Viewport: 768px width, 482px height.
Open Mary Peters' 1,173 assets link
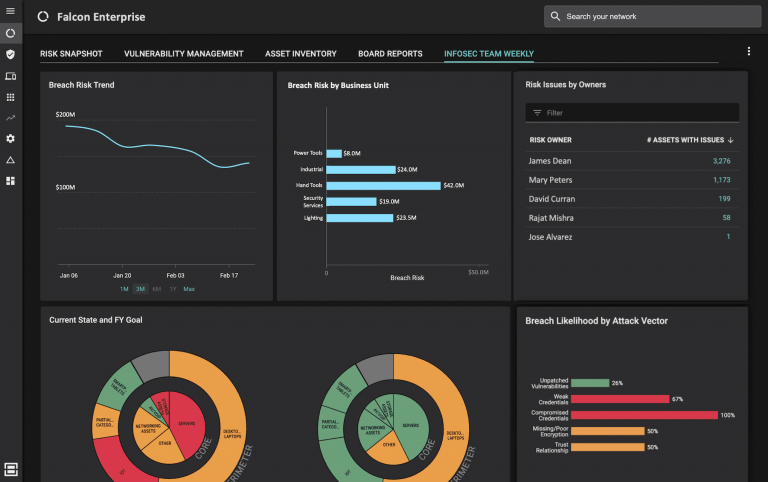point(721,180)
